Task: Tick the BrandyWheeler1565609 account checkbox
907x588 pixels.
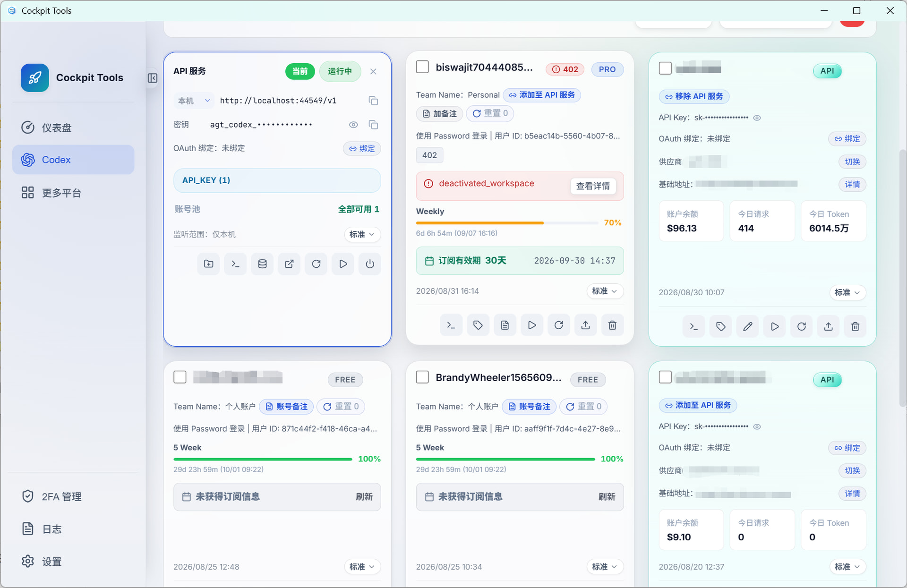Action: (422, 377)
